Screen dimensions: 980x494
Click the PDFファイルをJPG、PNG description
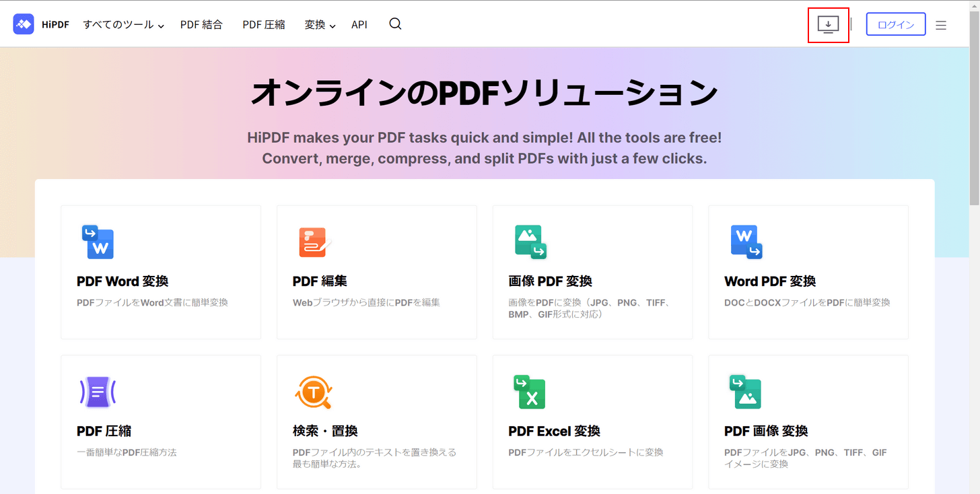click(x=806, y=458)
